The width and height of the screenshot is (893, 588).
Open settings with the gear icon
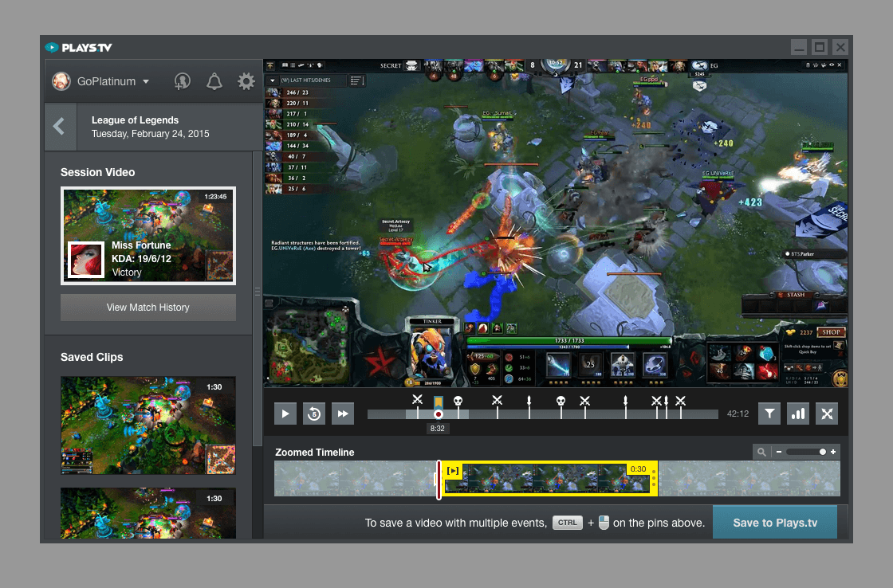tap(246, 81)
